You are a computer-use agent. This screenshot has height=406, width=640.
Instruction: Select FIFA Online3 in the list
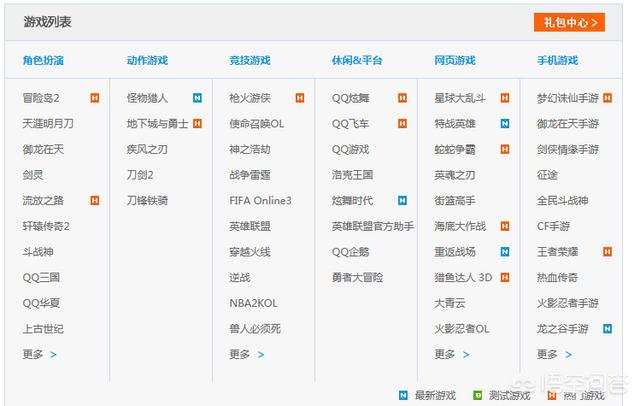(x=260, y=200)
